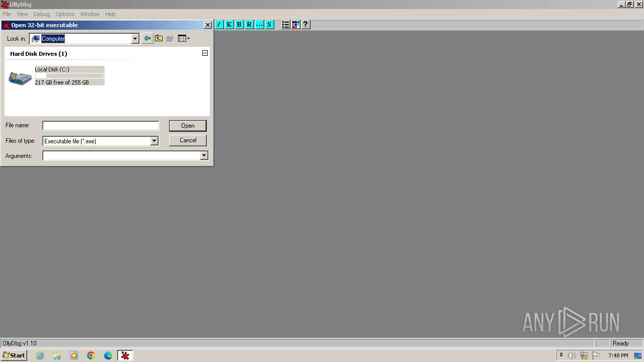
Task: Click the network tray icon
Action: coord(584,355)
